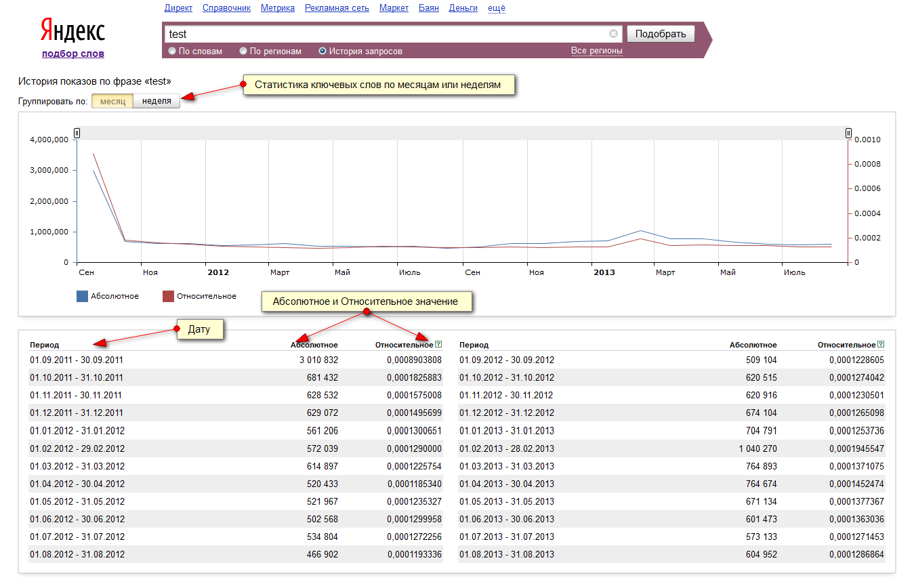Click the value 0,0008903808
The height and width of the screenshot is (588, 914).
(x=414, y=360)
